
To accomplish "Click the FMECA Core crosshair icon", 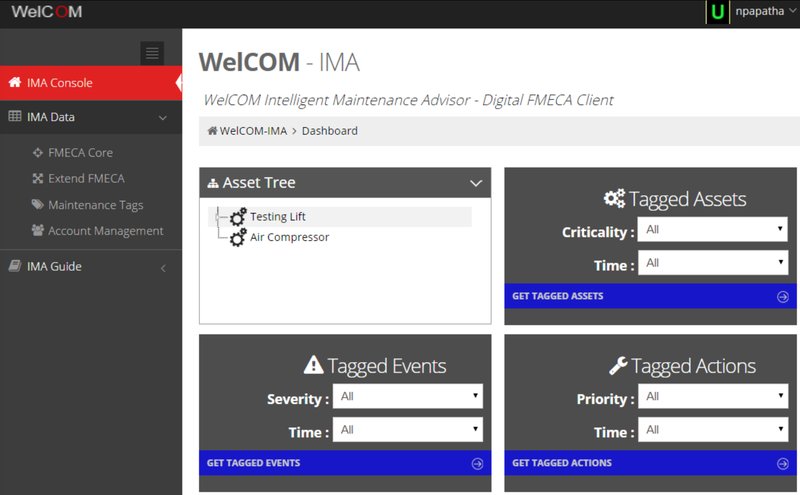I will click(38, 152).
